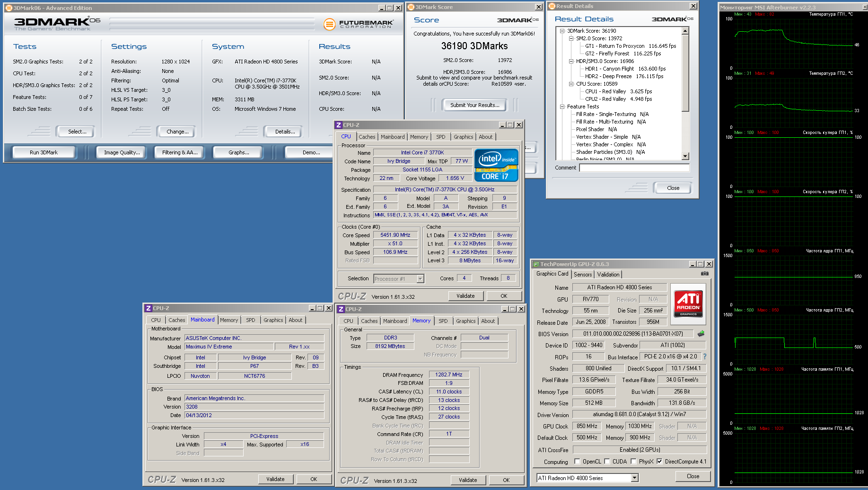Viewport: 868px width, 490px height.
Task: Click the Result Details scrollbar thumb
Action: click(685, 73)
